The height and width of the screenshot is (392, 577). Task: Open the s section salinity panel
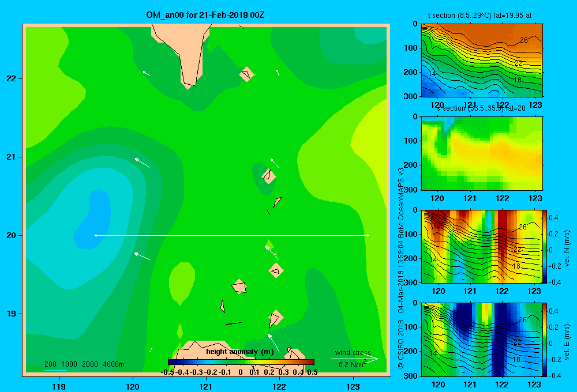click(482, 153)
